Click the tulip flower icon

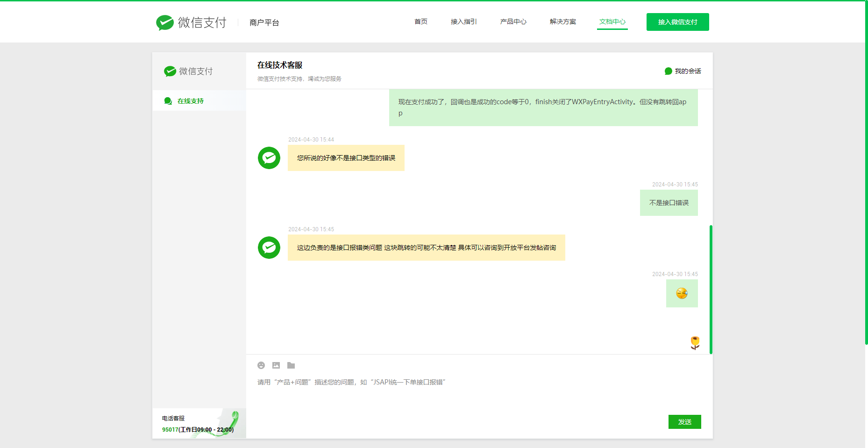695,343
